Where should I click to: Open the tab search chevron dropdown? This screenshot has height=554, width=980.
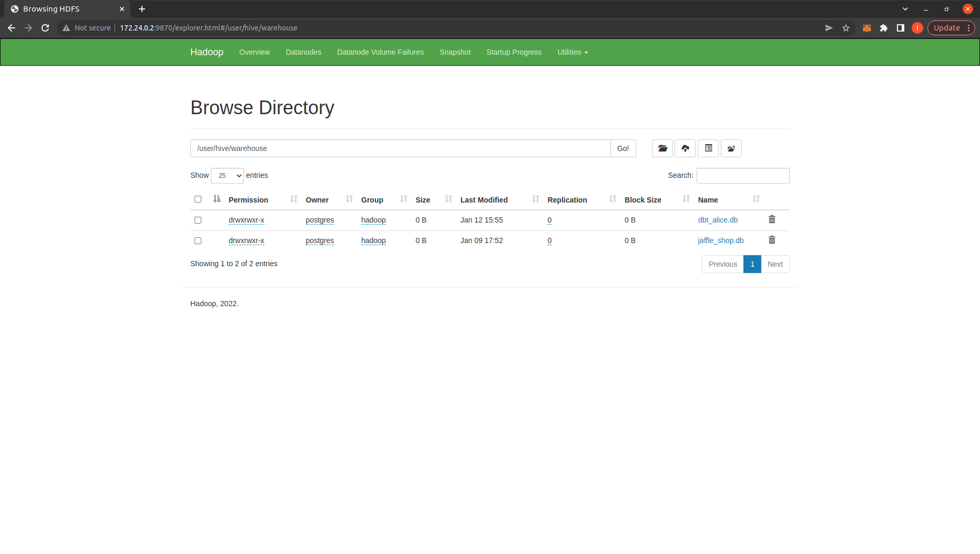pyautogui.click(x=905, y=9)
